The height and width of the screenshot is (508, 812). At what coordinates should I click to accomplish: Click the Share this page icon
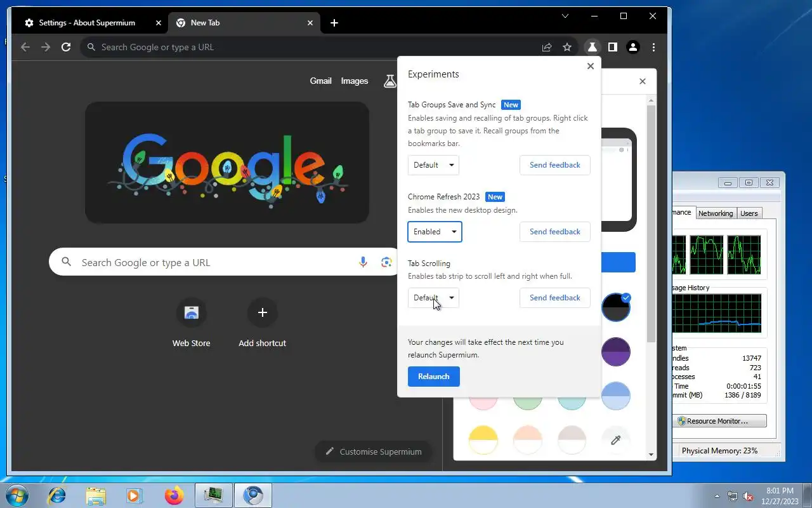tap(546, 47)
